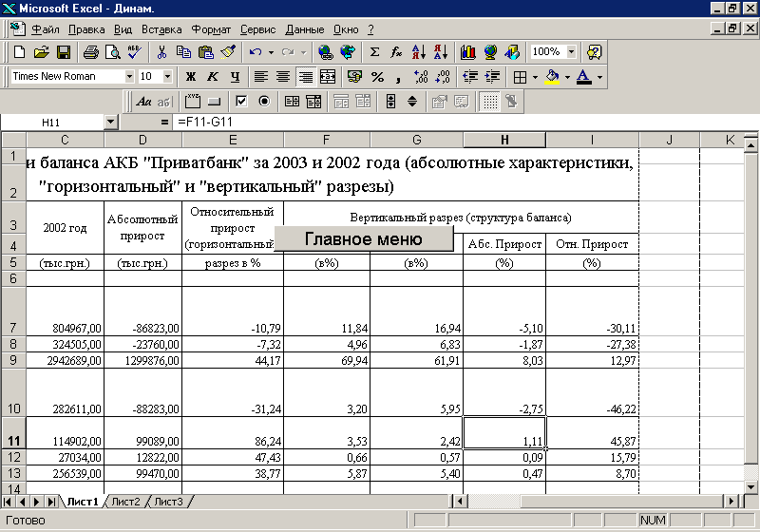Viewport: 760px width, 532px height.
Task: Launch the Chart Wizard icon
Action: coord(467,52)
